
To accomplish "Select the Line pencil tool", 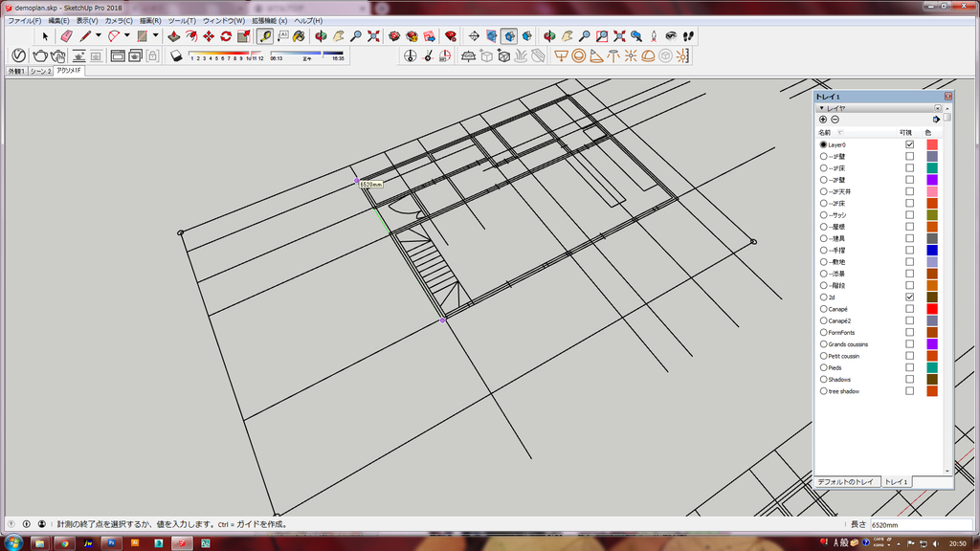I will point(85,36).
